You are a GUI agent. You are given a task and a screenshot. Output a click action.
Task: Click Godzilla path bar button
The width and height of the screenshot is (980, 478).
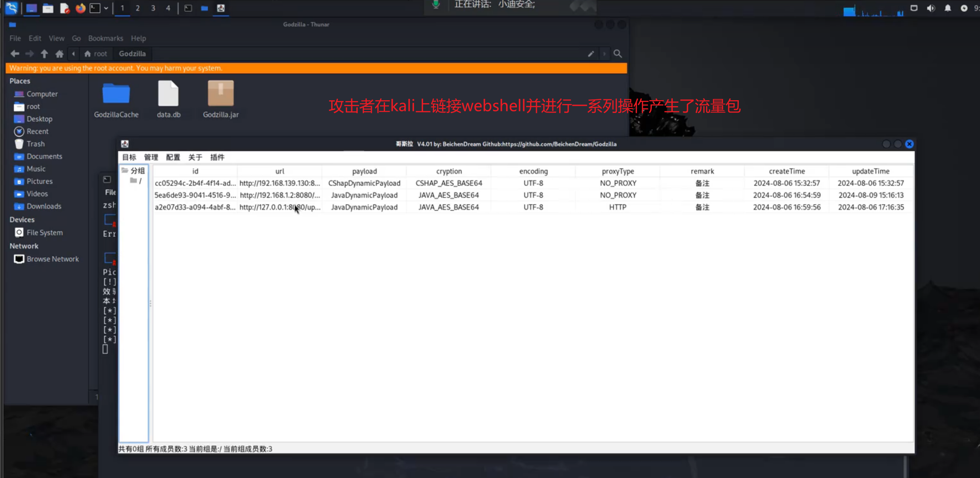(x=132, y=54)
